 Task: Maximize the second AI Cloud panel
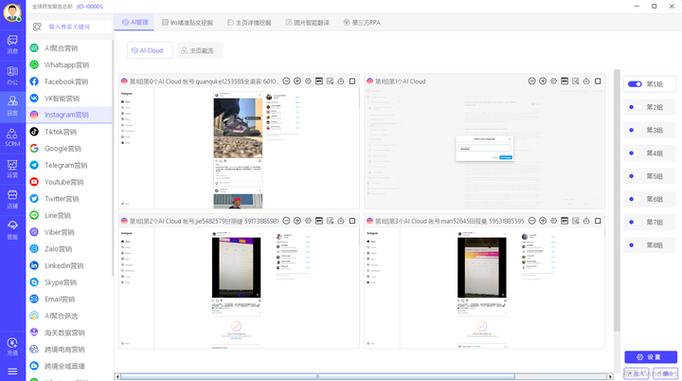pyautogui.click(x=598, y=81)
